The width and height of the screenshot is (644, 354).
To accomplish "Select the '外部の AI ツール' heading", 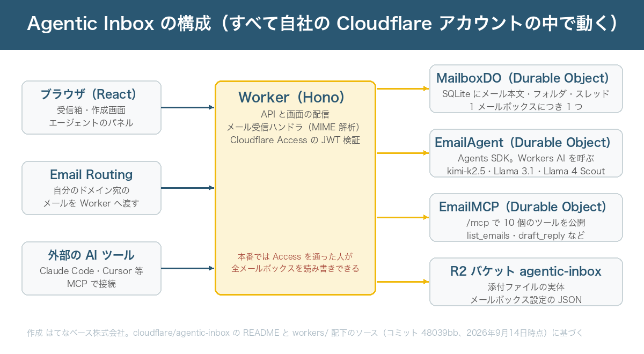I will point(91,255).
